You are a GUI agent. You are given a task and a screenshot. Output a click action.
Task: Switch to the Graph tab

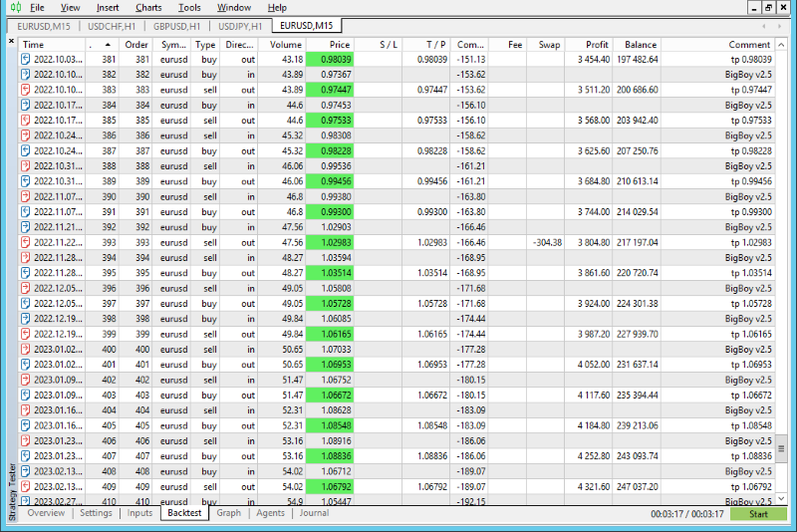click(x=229, y=513)
